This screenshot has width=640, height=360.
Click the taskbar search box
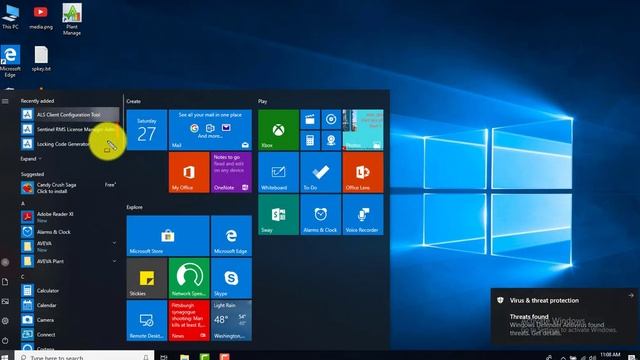tap(84, 356)
